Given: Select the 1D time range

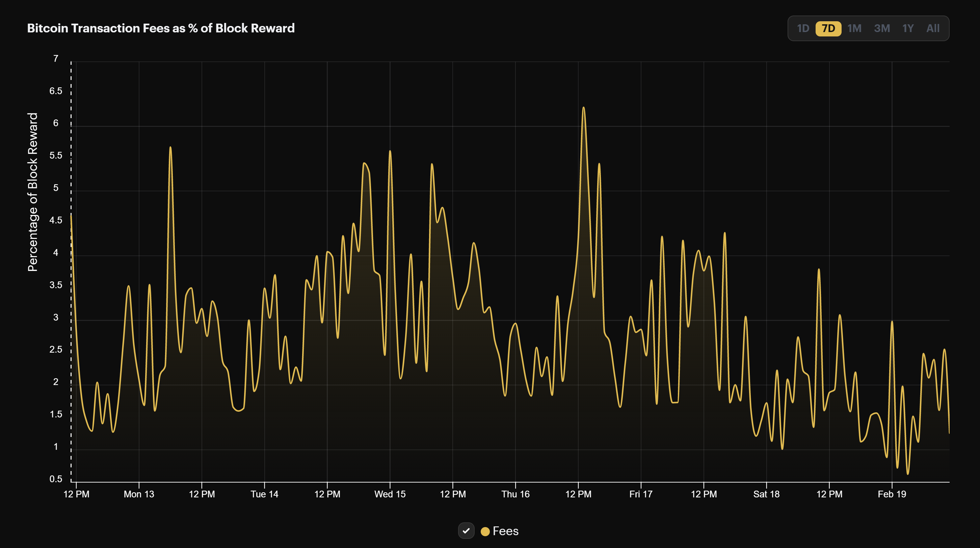Looking at the screenshot, I should pyautogui.click(x=803, y=29).
